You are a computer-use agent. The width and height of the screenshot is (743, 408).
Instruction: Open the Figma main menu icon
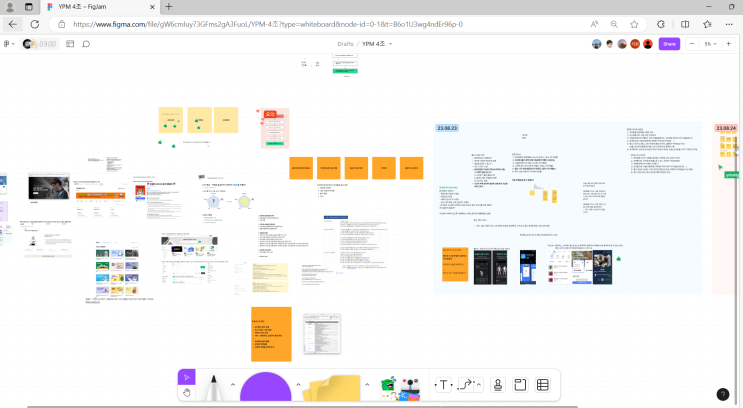point(7,44)
